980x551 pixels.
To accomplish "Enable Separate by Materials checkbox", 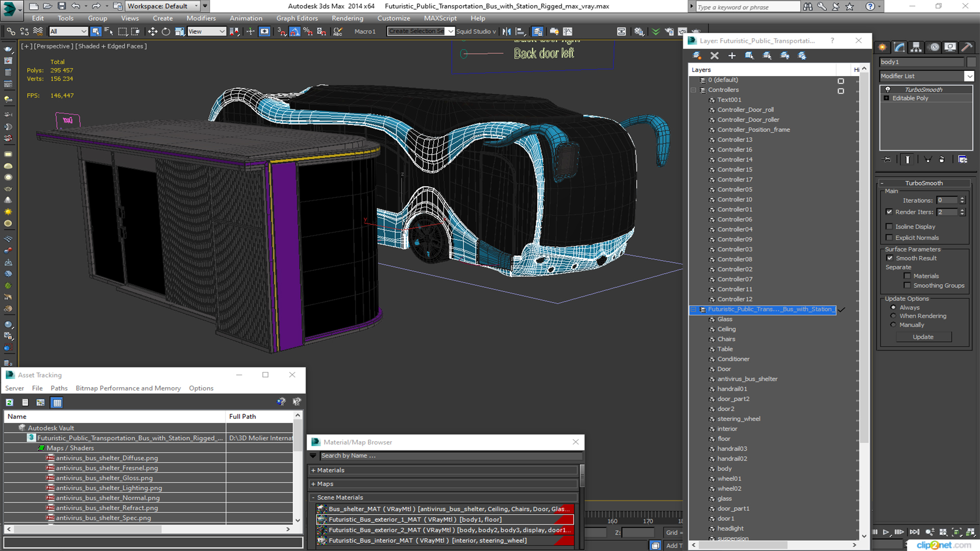I will tap(907, 276).
